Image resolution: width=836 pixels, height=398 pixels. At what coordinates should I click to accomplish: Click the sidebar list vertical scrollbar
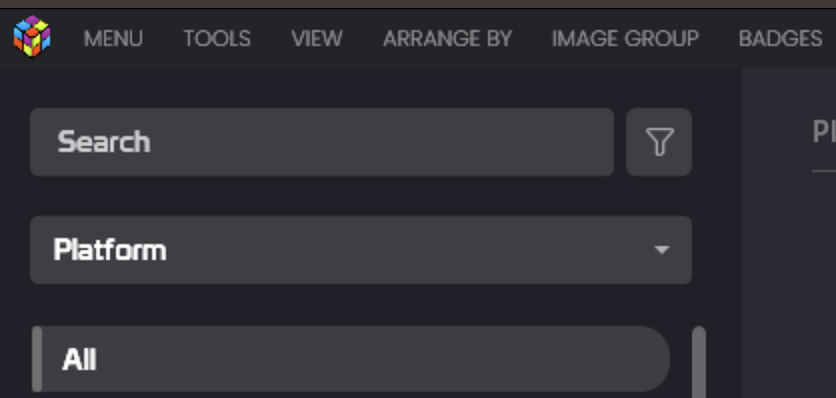[699, 362]
